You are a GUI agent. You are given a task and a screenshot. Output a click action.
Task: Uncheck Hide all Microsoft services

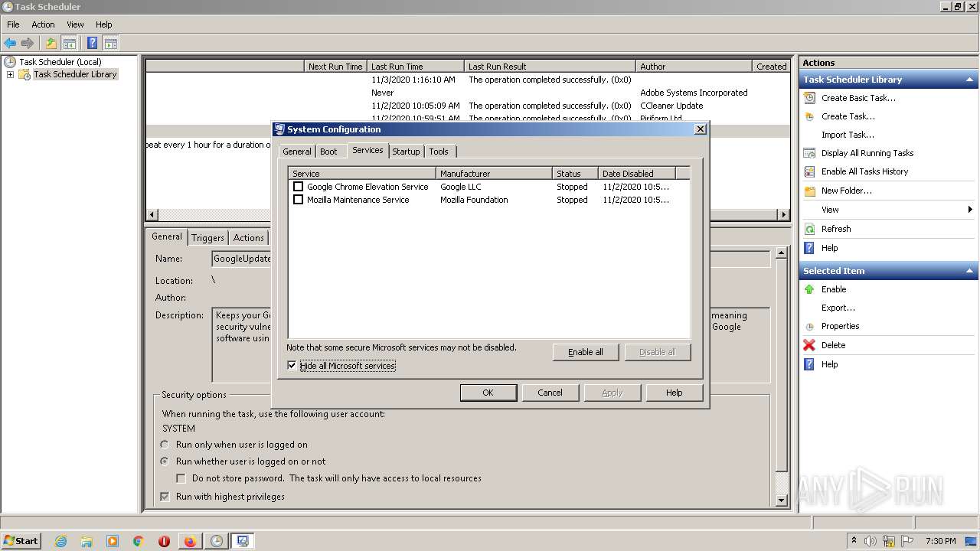292,366
